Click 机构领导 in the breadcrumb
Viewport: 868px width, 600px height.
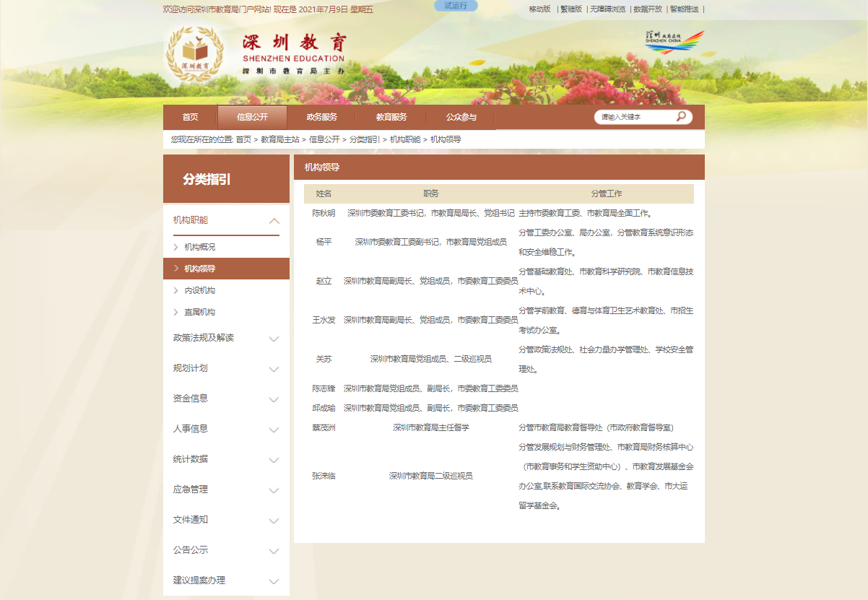pos(446,139)
